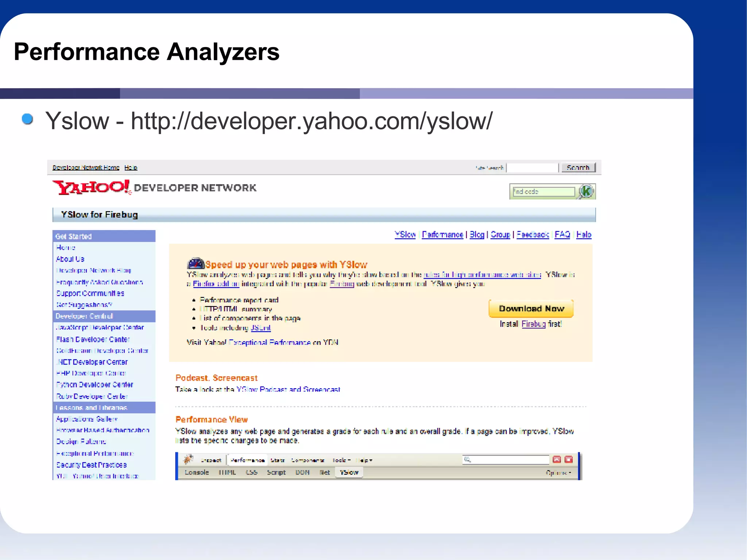Open PHP Developer Center sidebar link
The width and height of the screenshot is (747, 560).
91,373
